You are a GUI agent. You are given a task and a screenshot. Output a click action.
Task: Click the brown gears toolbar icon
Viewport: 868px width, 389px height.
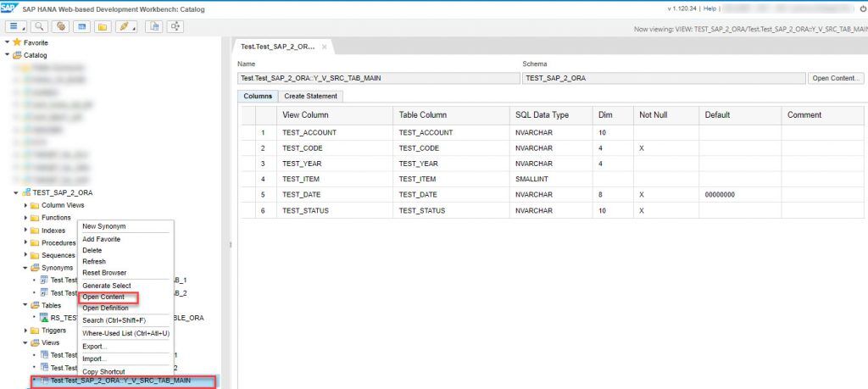61,26
